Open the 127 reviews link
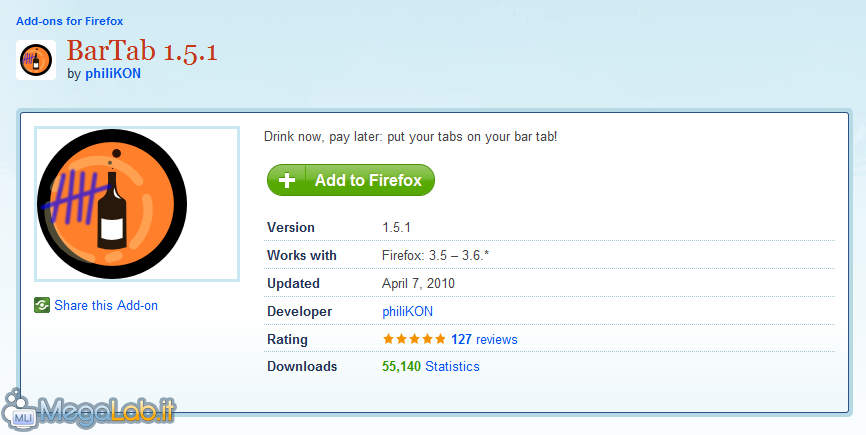This screenshot has width=866, height=435. coord(484,339)
